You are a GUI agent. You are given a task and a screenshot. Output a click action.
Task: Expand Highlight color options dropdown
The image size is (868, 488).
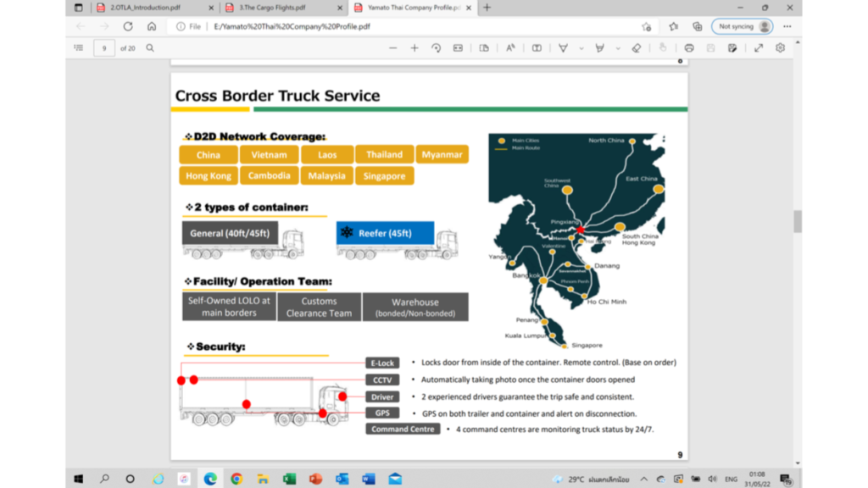[618, 48]
